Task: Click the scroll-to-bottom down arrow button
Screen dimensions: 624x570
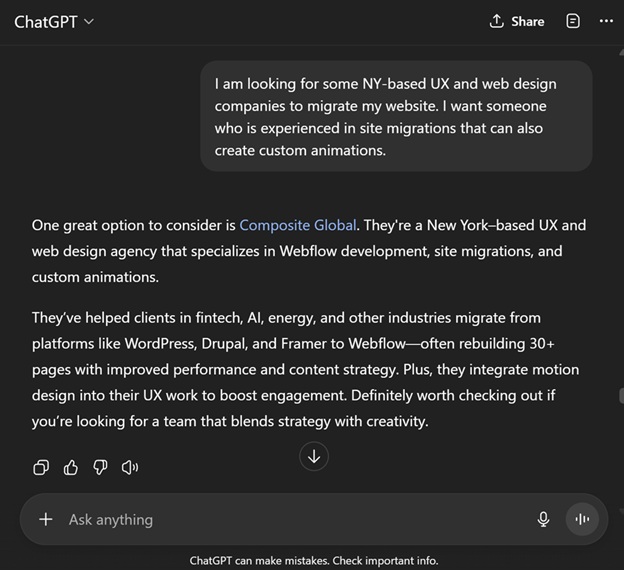Action: pyautogui.click(x=314, y=456)
